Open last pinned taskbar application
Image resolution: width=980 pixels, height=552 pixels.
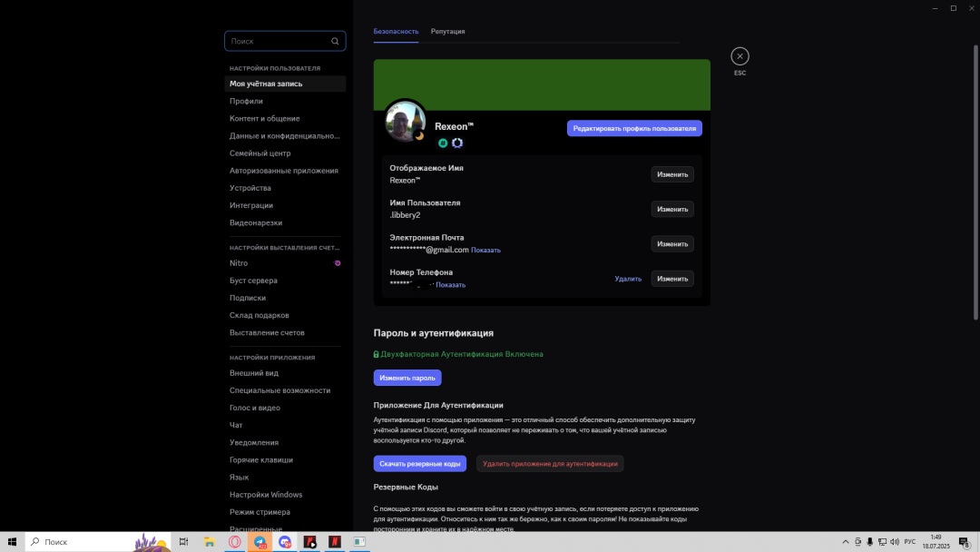click(x=359, y=542)
